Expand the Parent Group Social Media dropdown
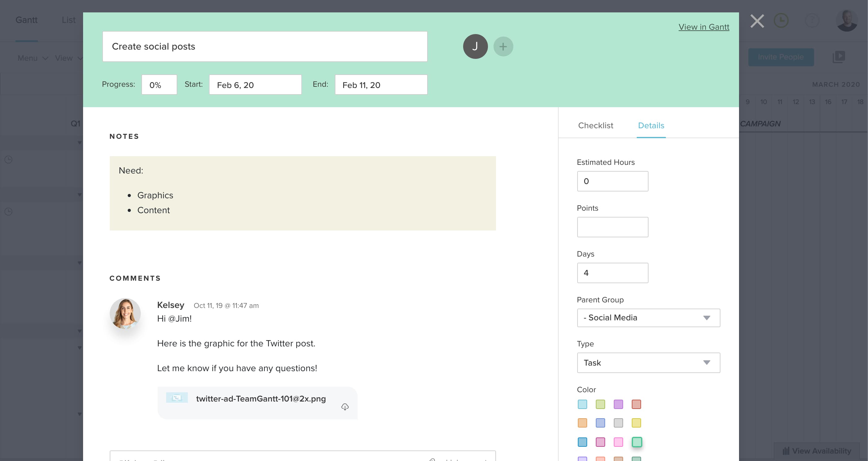The image size is (868, 461). (648, 318)
